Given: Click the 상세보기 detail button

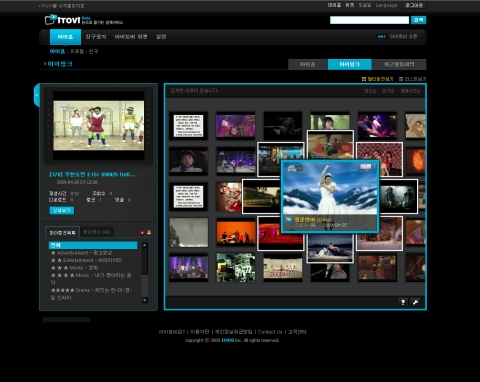Looking at the screenshot, I should (62, 210).
